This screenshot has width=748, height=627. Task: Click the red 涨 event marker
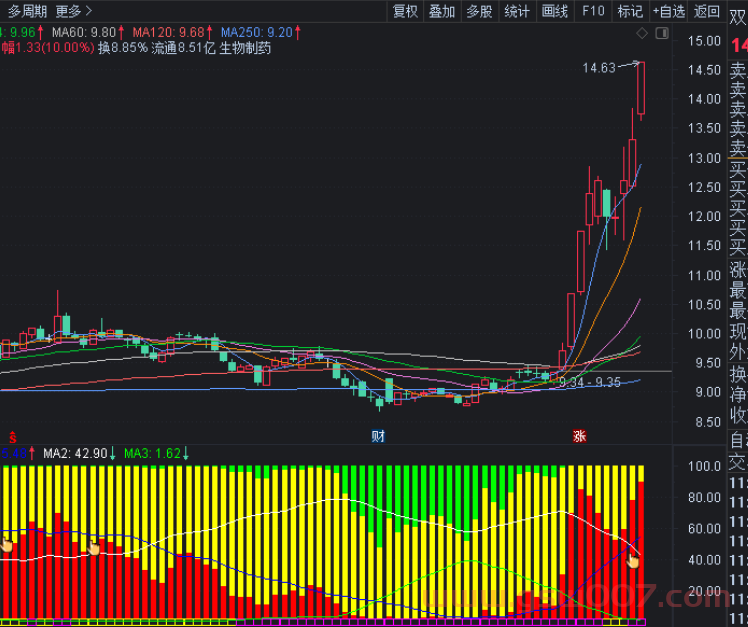[x=579, y=436]
